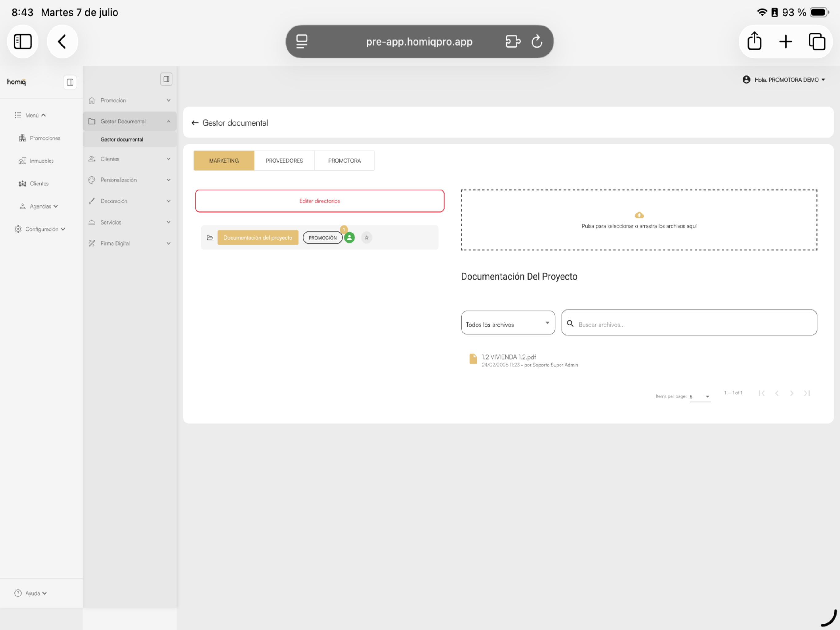Mark directory as favorite with star
Image resolution: width=840 pixels, height=630 pixels.
[x=367, y=238]
